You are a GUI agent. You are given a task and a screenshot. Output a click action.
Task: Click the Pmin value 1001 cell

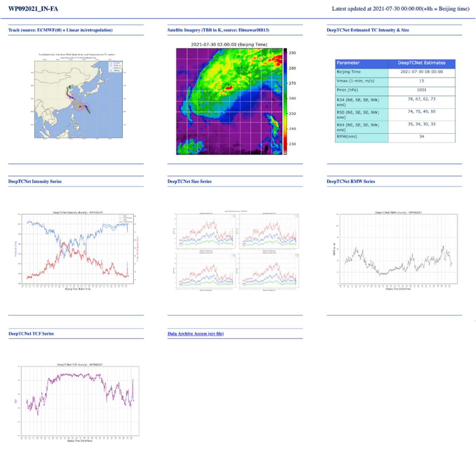[x=421, y=90]
